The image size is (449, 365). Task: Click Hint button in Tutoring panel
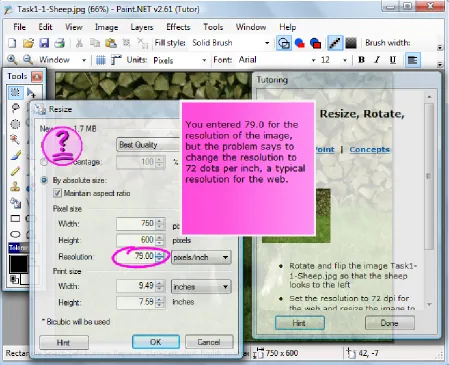[299, 323]
